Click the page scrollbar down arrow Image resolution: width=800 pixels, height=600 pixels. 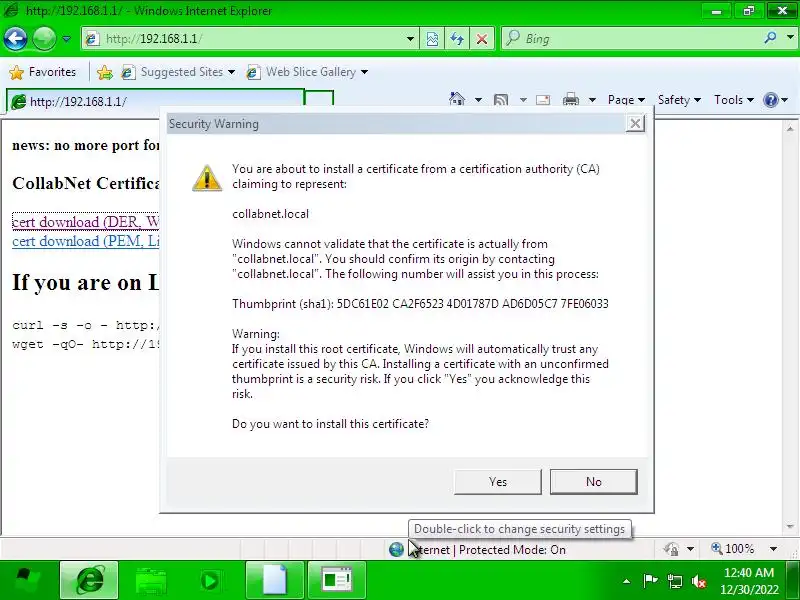point(790,527)
